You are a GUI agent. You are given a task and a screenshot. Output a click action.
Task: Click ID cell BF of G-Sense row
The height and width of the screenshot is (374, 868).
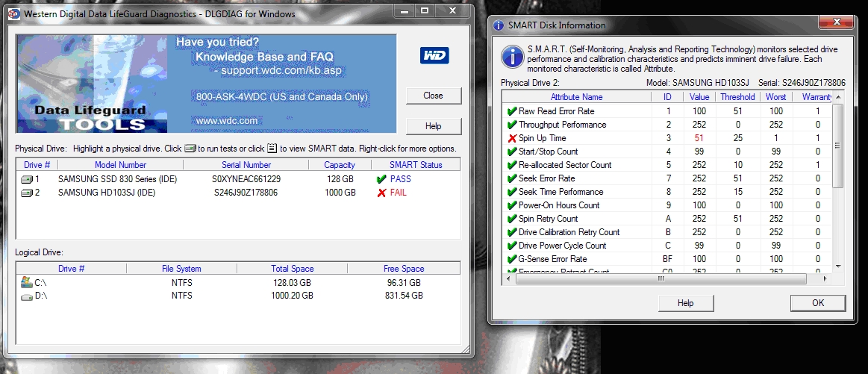point(668,259)
